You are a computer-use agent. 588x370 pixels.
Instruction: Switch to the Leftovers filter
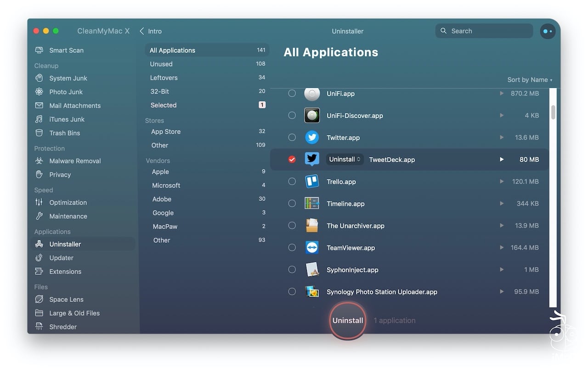tap(164, 78)
